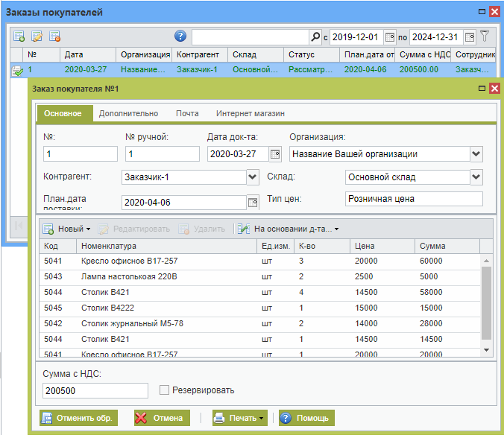Click the Сумма с НДС input field

pos(95,391)
